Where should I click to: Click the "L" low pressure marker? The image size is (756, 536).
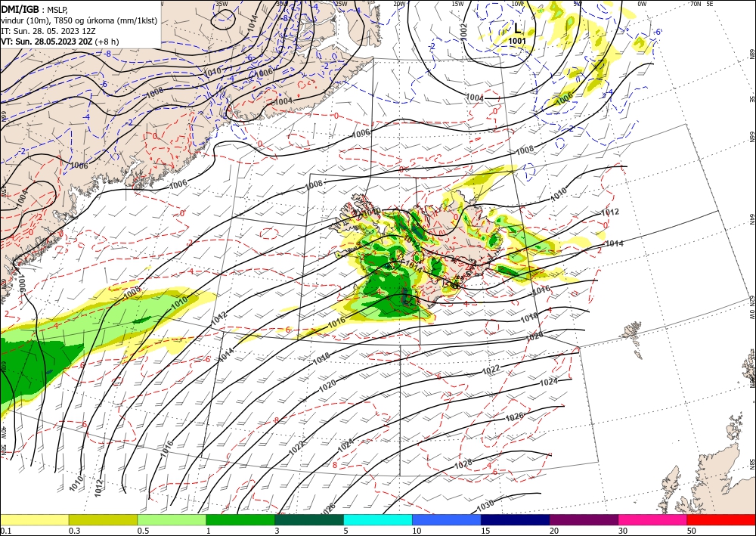click(517, 28)
